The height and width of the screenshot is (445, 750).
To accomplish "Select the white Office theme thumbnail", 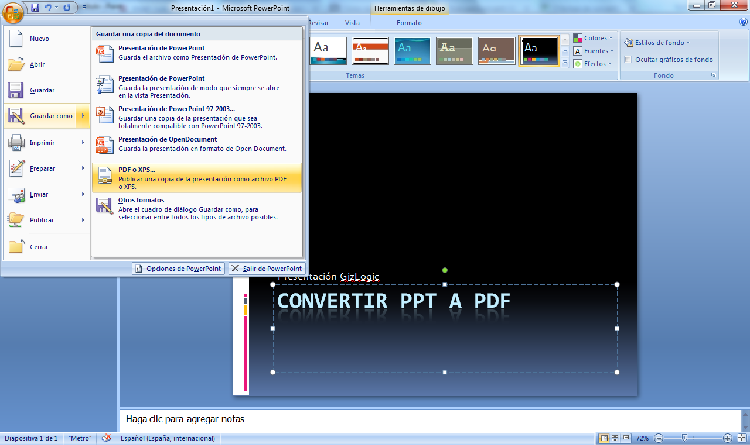I will pos(328,50).
